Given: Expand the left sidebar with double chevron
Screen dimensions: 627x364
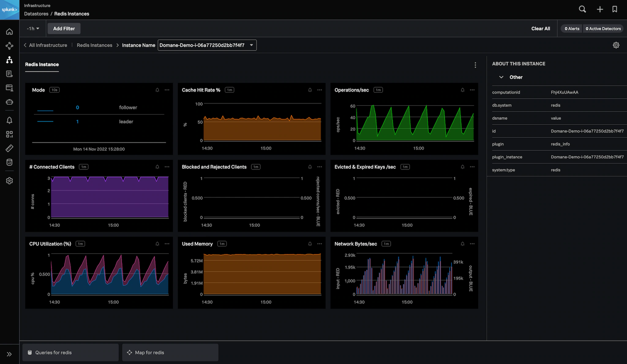Looking at the screenshot, I should 9,354.
